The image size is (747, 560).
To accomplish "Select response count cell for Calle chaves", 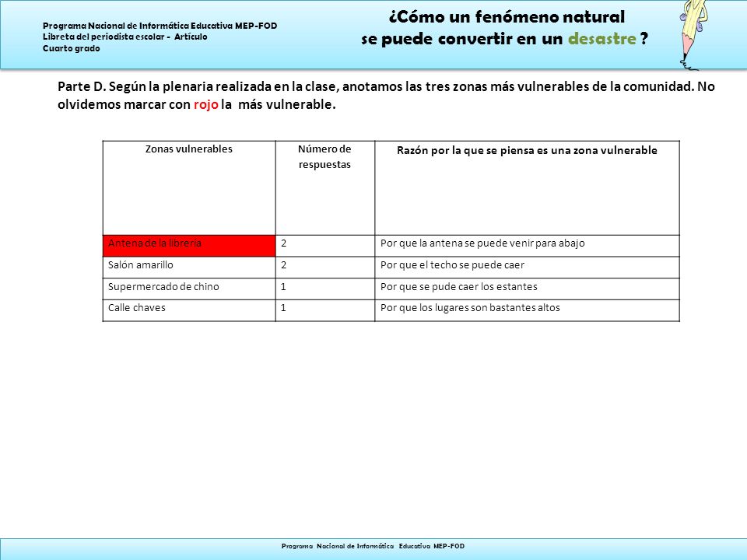I will (325, 310).
